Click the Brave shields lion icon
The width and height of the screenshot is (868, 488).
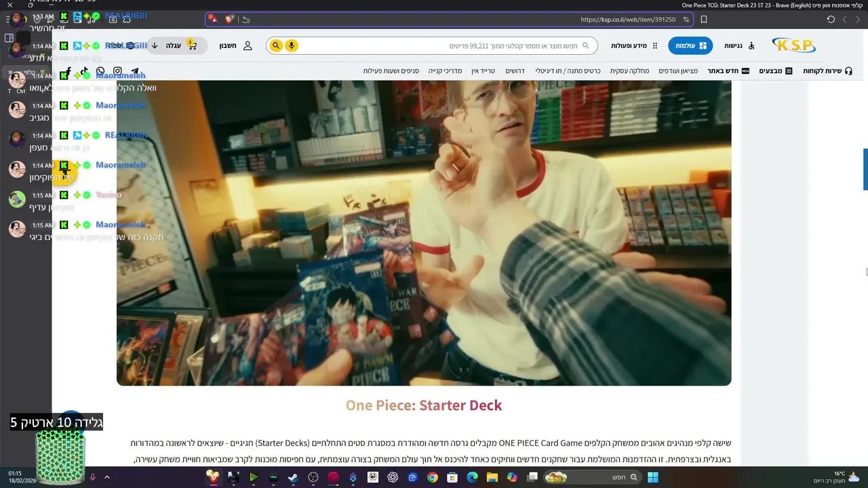[x=229, y=20]
